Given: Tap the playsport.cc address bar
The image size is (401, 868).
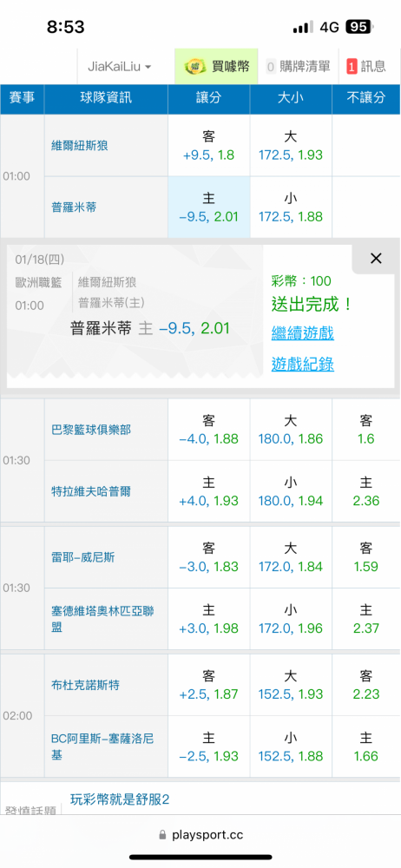Looking at the screenshot, I should [200, 835].
